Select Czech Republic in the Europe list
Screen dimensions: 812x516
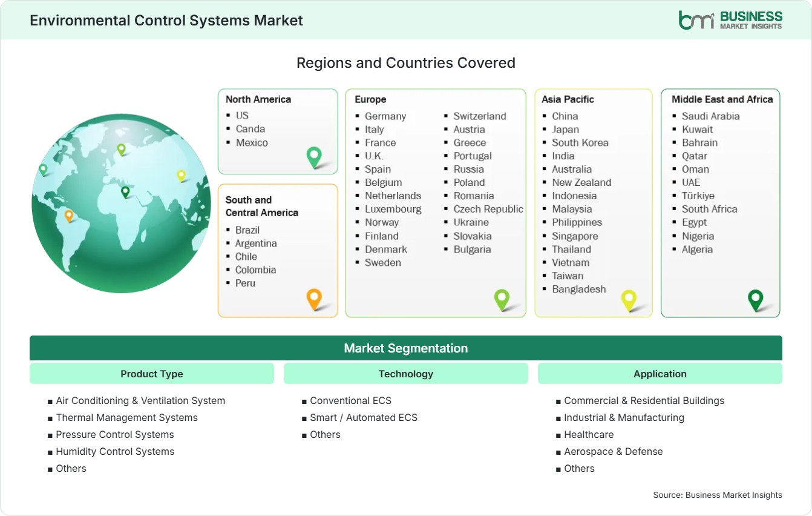click(x=488, y=209)
